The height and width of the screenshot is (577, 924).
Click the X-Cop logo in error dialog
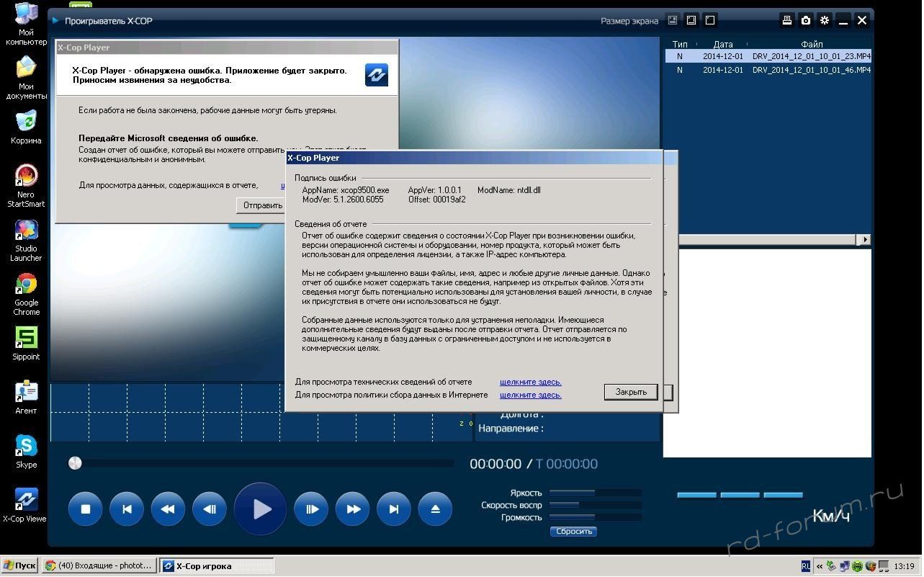click(x=377, y=75)
